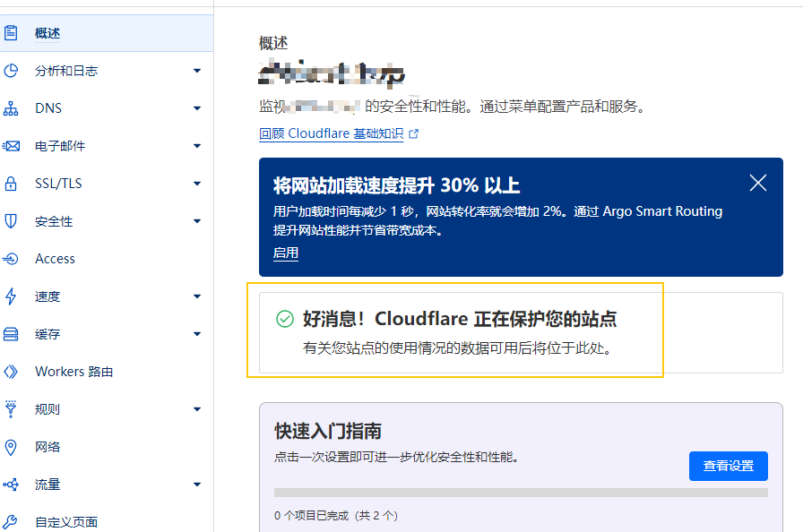Screen dimensions: 803x532
Task: Expand the 流量 dropdown arrow
Action: click(197, 485)
